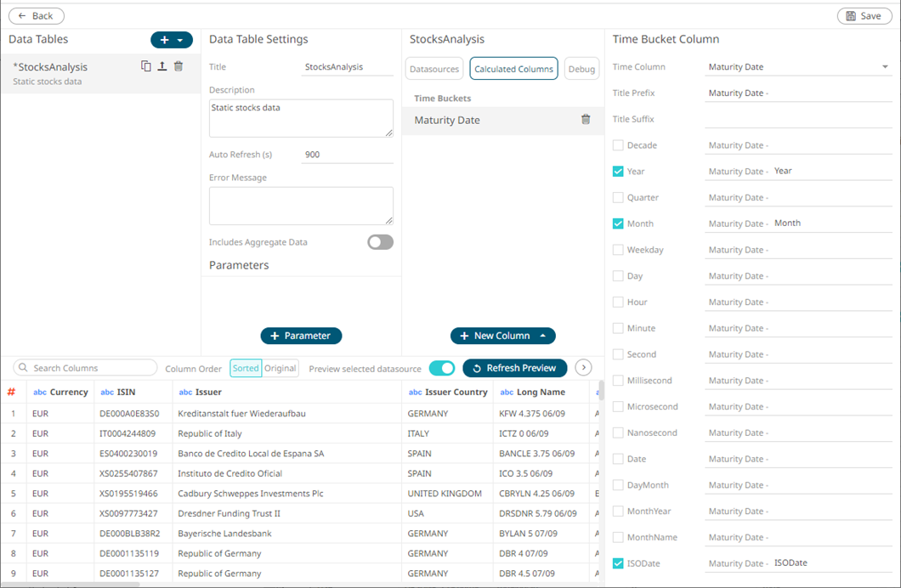
Task: Enable the Nanosecond time bucket
Action: coord(618,433)
